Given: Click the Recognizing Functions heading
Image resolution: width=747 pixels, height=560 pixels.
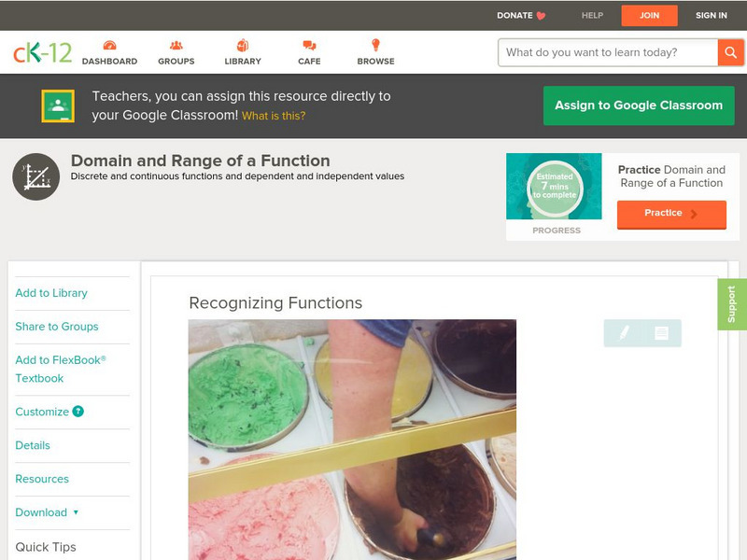Looking at the screenshot, I should (x=275, y=302).
